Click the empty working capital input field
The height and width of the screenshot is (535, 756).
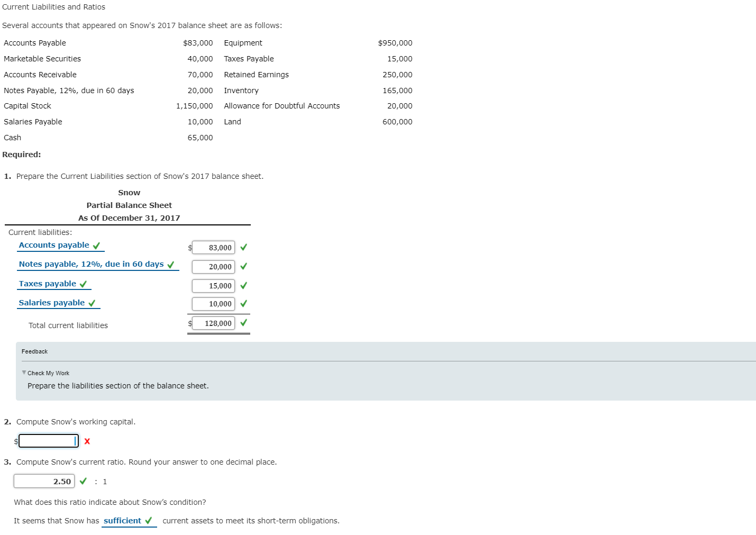point(48,440)
